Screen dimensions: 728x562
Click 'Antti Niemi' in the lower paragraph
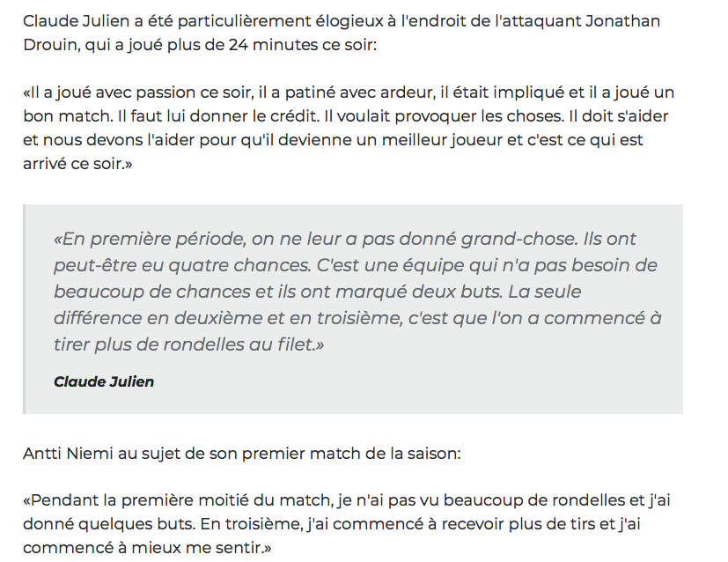tap(68, 454)
